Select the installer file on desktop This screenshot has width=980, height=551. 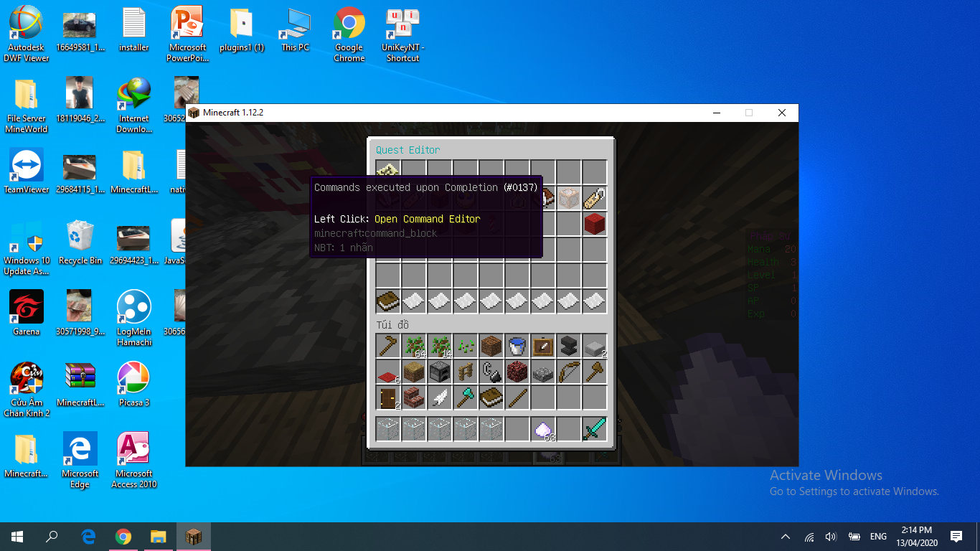(134, 29)
